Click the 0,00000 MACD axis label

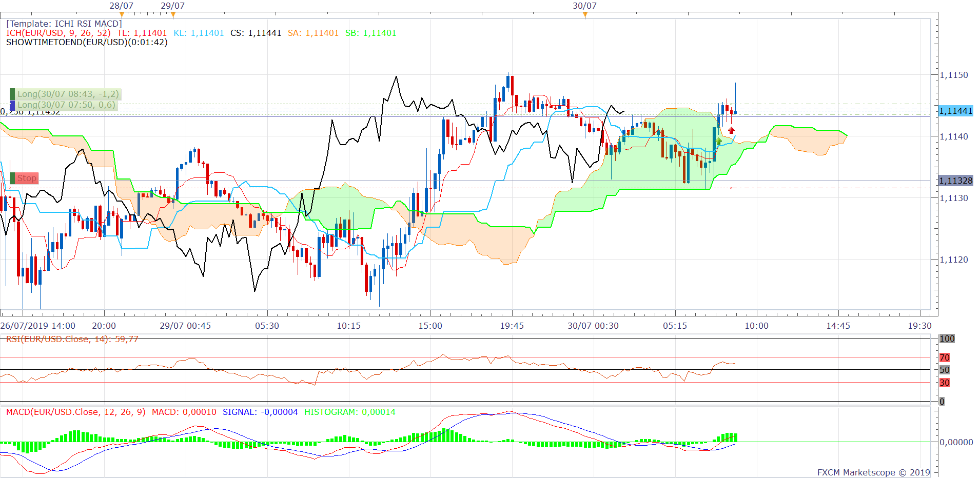tap(956, 442)
